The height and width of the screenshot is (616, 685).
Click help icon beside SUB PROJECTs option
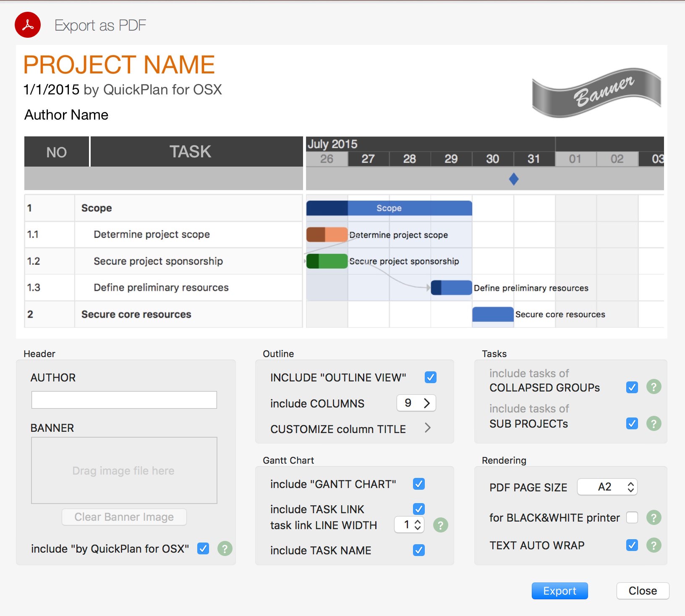point(654,423)
